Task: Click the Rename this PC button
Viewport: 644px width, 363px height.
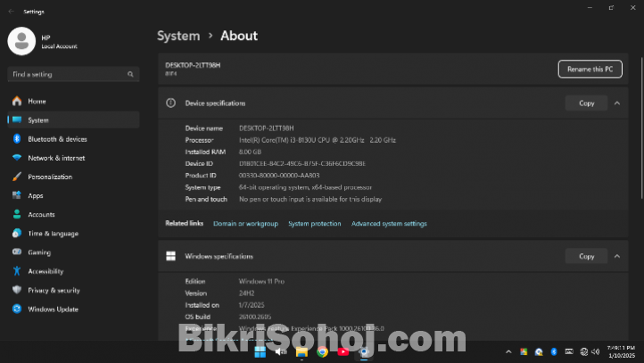Action: click(x=590, y=69)
